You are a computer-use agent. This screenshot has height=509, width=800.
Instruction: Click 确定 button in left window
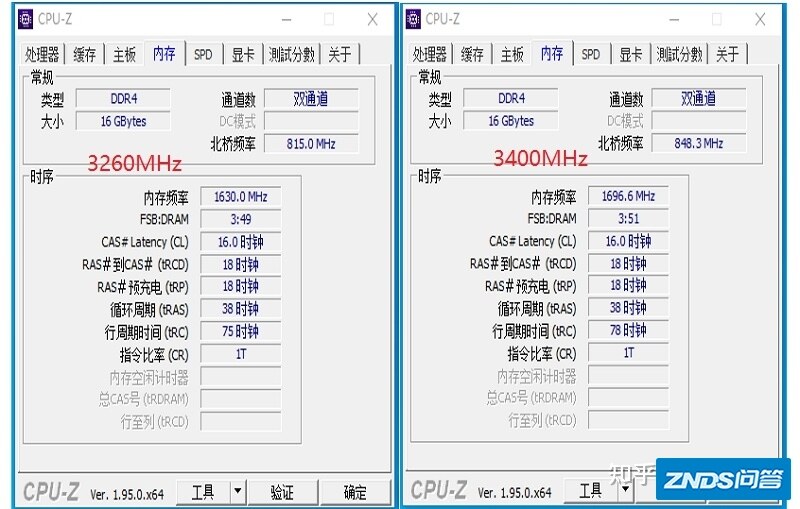pos(355,492)
